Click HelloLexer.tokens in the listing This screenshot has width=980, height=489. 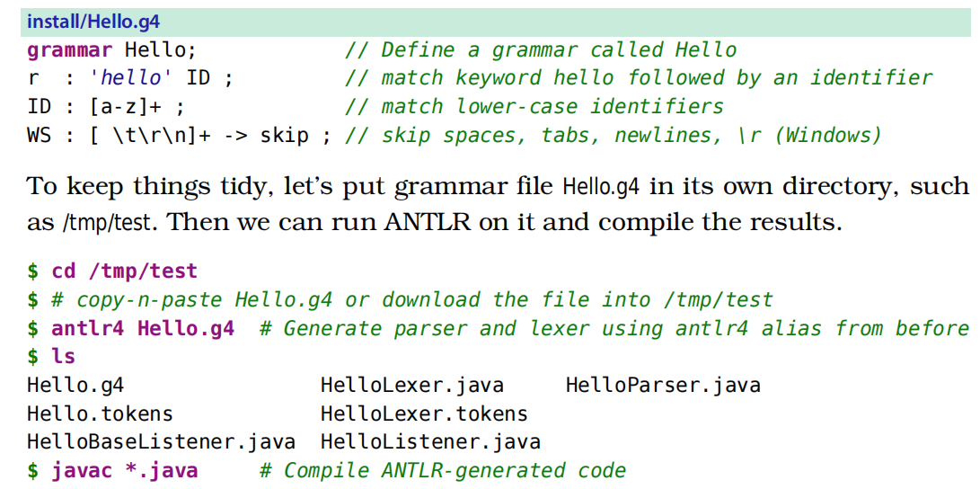coord(424,414)
